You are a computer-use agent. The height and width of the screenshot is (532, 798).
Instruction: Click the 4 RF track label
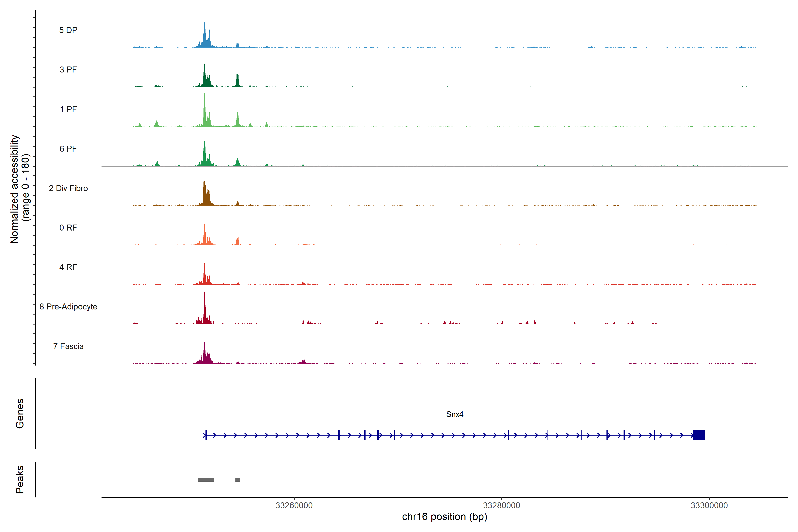[x=68, y=267]
